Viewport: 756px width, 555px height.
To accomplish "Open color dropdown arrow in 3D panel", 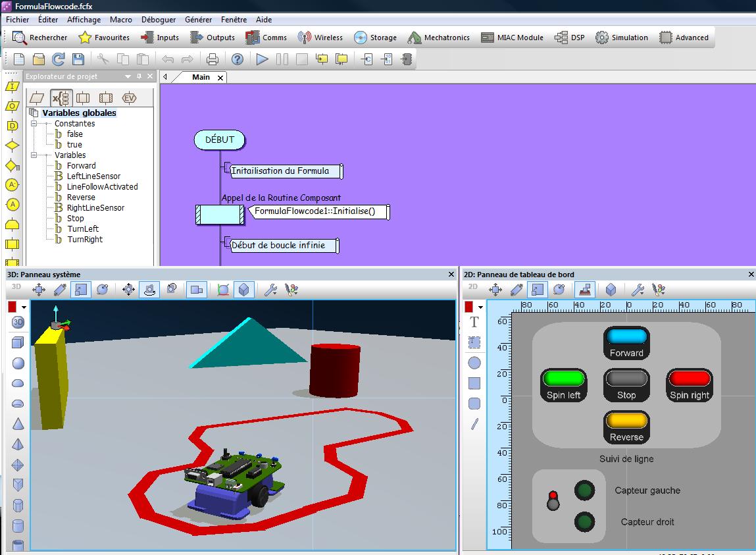I will (24, 307).
